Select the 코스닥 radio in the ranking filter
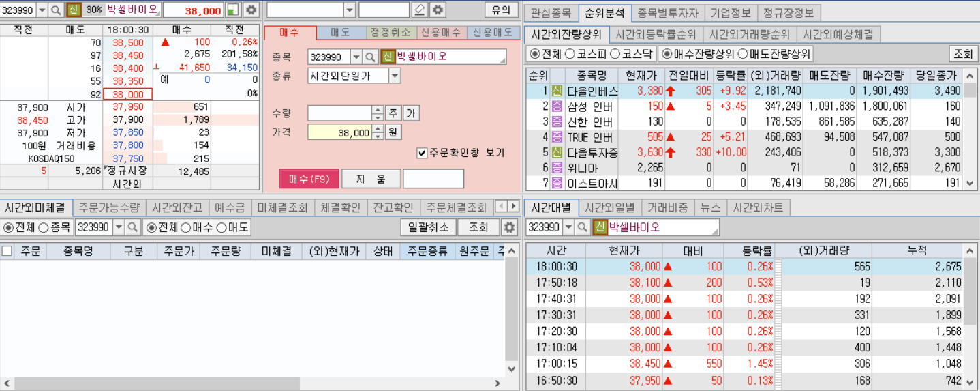The image size is (980, 391). (615, 54)
